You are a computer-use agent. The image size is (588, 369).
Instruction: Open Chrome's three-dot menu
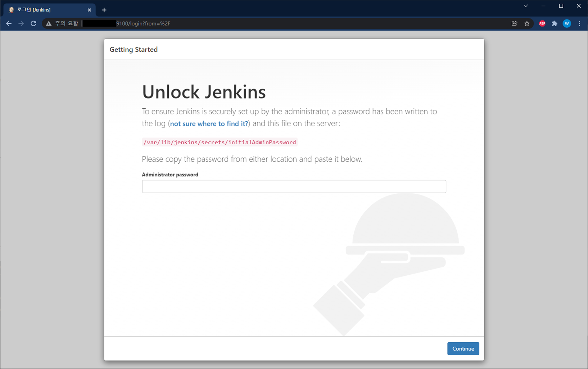tap(579, 23)
